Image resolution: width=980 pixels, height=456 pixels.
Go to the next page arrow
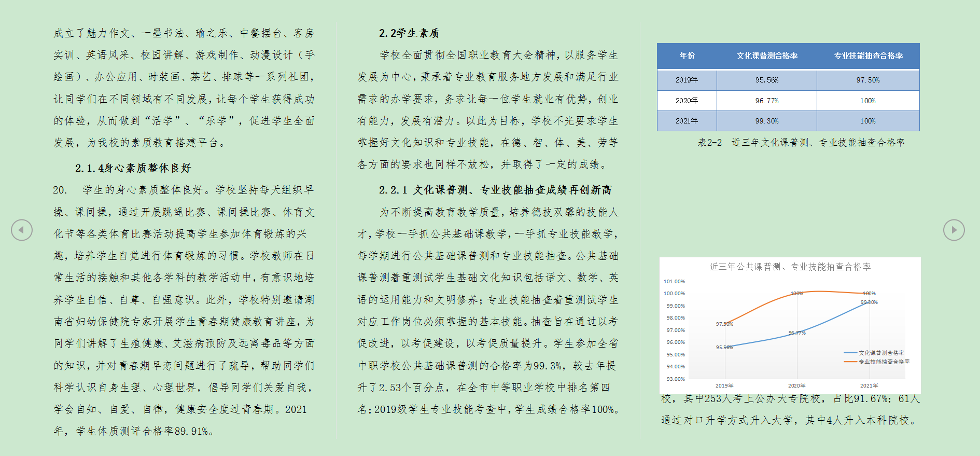click(x=954, y=230)
